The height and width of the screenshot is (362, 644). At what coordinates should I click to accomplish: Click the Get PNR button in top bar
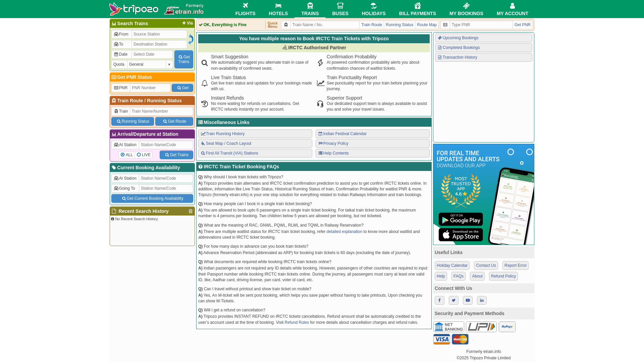tap(522, 25)
